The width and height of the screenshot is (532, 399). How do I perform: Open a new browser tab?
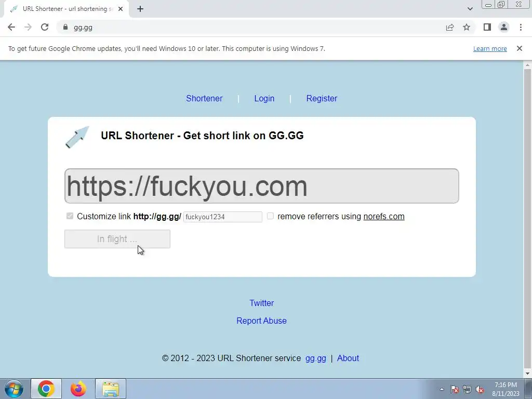[140, 9]
